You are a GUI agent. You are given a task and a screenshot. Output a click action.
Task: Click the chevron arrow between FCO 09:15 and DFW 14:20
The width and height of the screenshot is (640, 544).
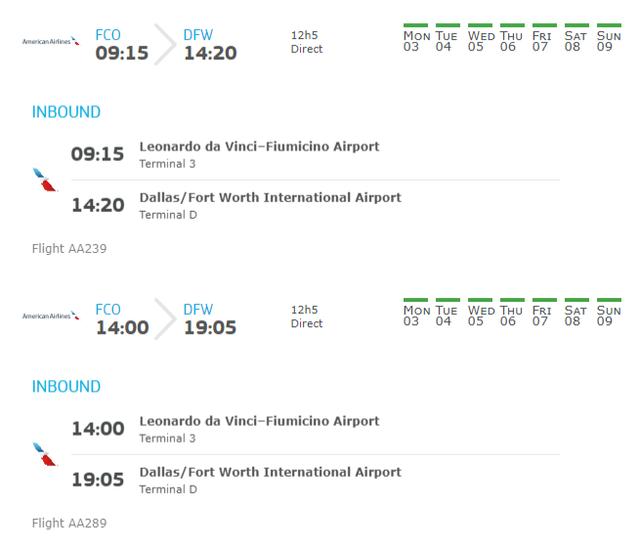pyautogui.click(x=165, y=44)
